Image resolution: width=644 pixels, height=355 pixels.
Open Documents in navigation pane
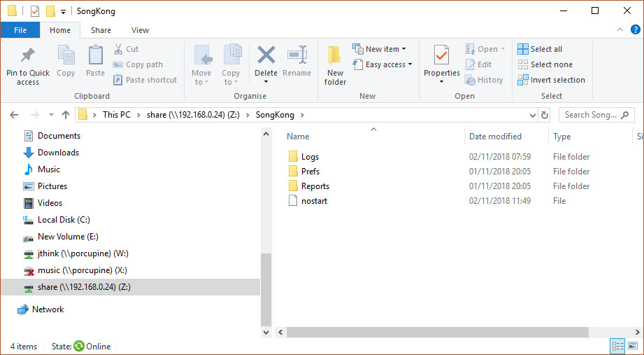tap(52, 136)
